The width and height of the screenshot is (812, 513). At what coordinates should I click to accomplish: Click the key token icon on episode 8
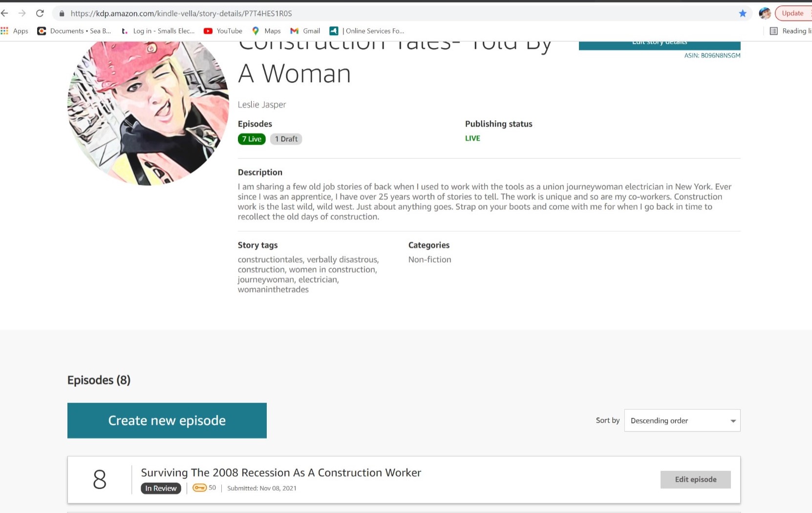coord(199,488)
